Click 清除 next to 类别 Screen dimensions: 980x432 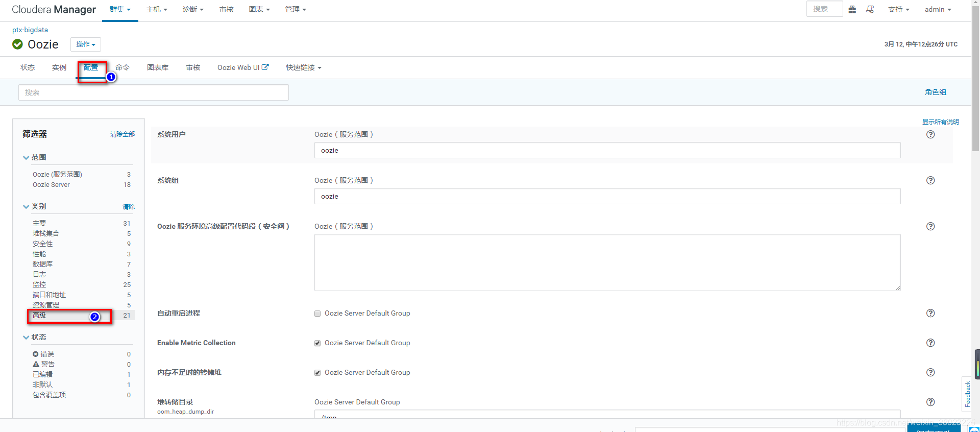click(x=129, y=207)
